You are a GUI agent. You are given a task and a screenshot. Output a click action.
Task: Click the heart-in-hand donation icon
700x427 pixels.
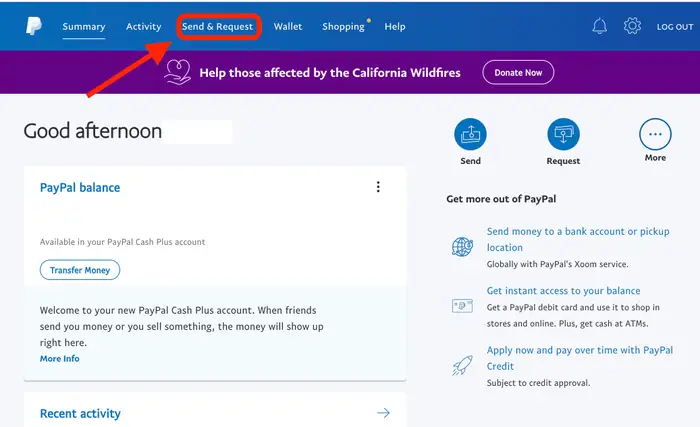[177, 72]
